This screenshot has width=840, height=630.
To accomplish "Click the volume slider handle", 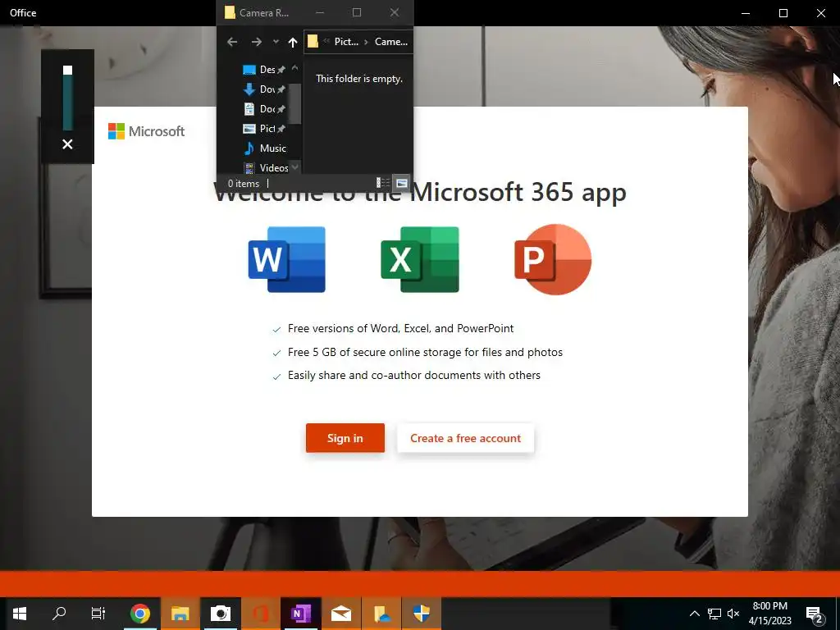I will [67, 71].
